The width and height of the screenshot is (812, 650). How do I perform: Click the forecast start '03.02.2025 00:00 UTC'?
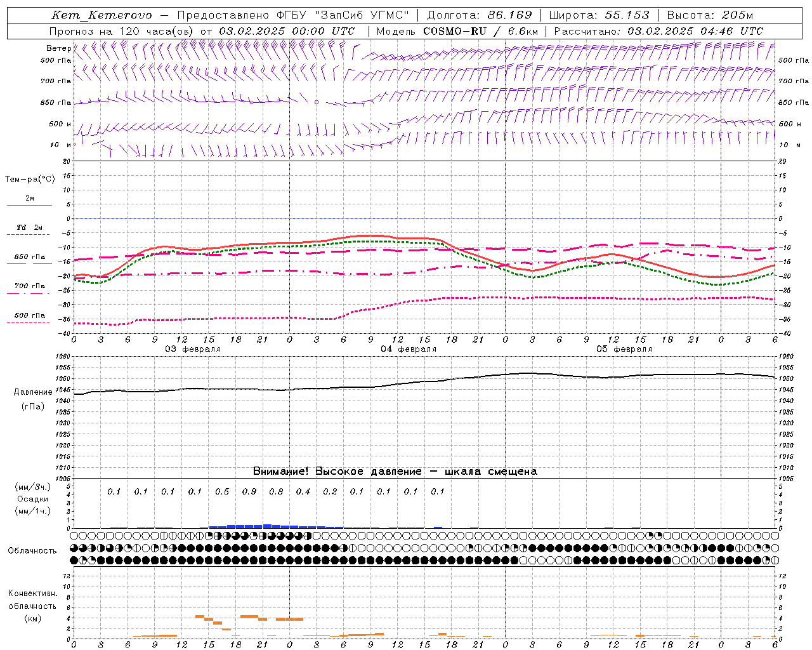tap(287, 30)
